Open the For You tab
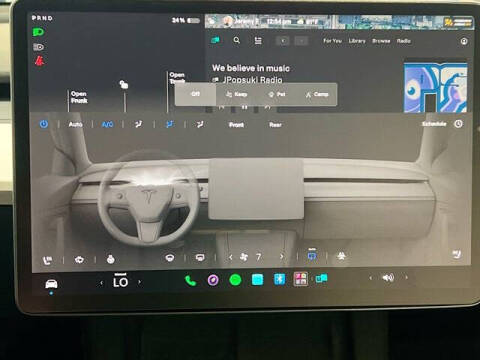Viewport: 480px width, 360px height. coord(332,41)
